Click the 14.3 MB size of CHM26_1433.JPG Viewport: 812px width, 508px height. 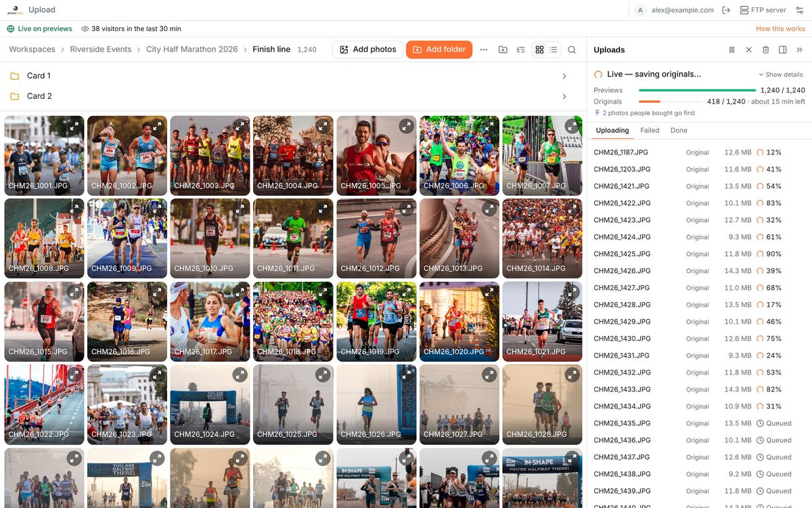[x=738, y=389]
